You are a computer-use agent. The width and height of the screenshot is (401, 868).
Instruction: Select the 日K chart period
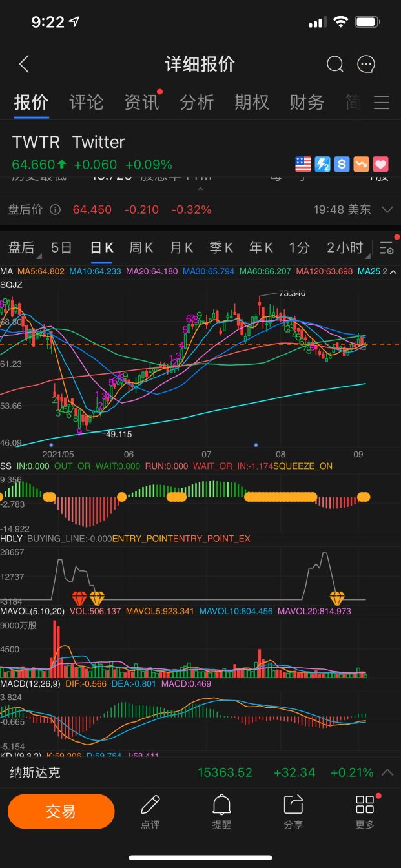tap(101, 247)
